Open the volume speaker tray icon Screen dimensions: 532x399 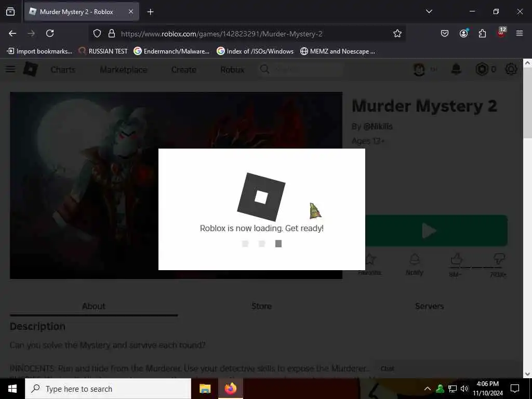(x=464, y=389)
